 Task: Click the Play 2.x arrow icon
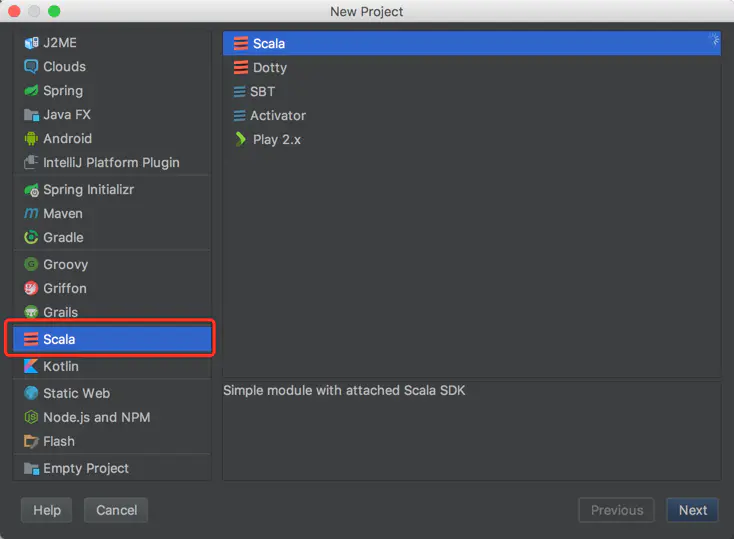tap(241, 140)
